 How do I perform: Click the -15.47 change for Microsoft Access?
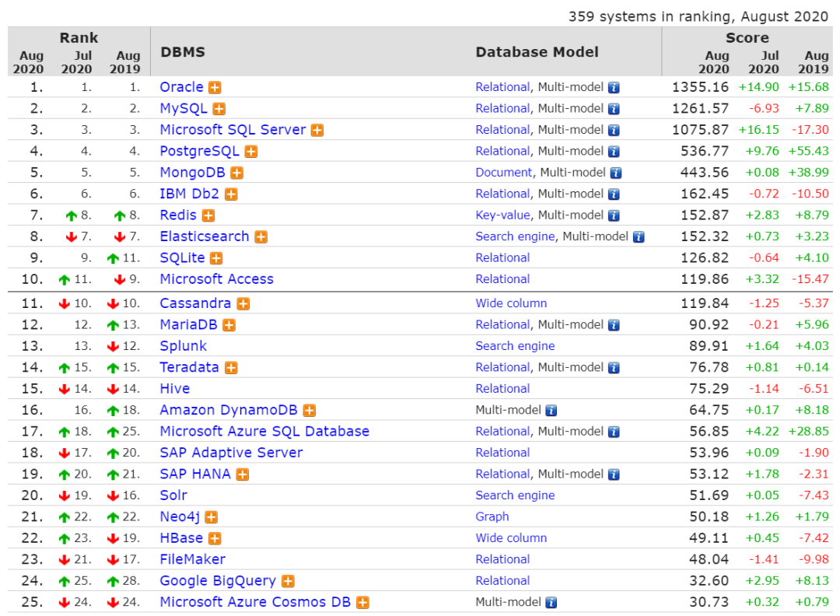tap(810, 279)
